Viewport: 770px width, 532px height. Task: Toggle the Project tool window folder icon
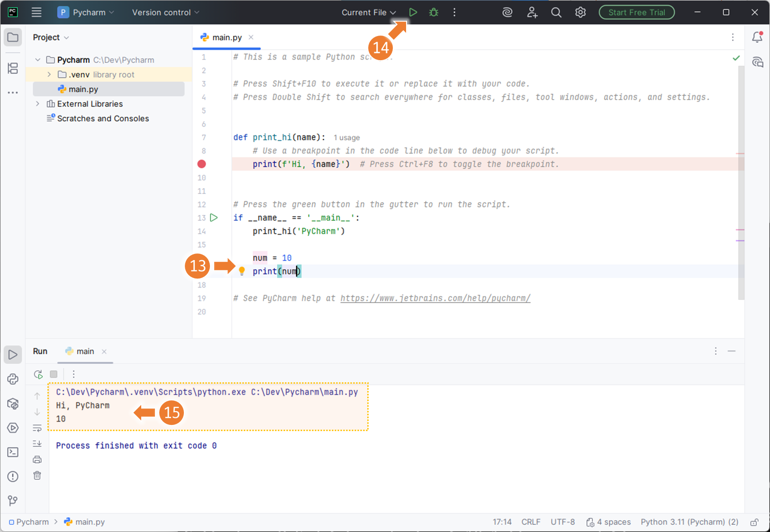13,37
